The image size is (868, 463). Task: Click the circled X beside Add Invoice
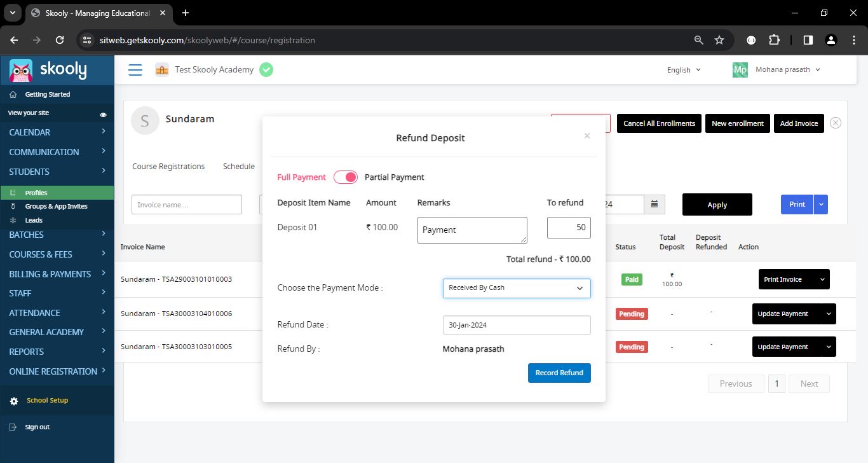(836, 123)
